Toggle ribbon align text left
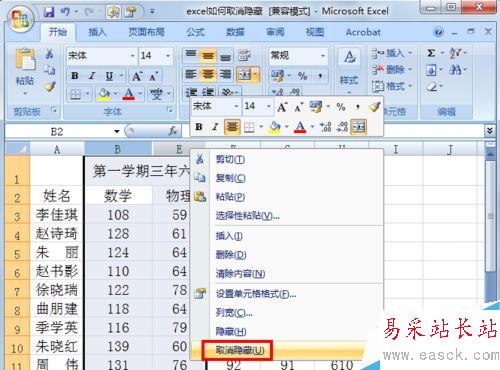This screenshot has height=370, width=500. tap(191, 74)
